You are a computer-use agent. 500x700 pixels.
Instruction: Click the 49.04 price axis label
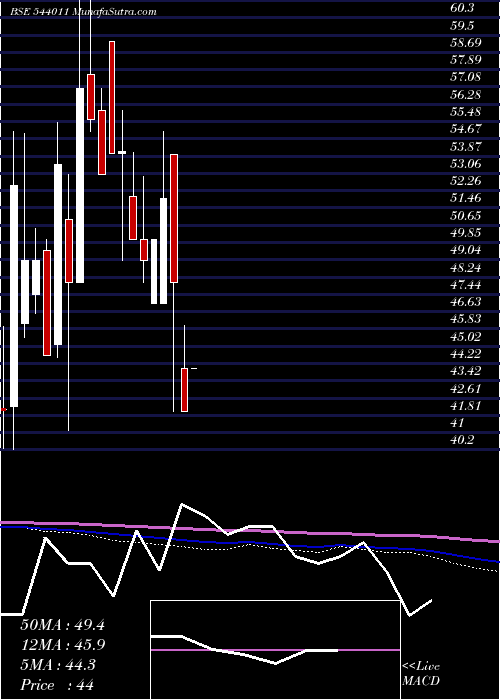[468, 250]
